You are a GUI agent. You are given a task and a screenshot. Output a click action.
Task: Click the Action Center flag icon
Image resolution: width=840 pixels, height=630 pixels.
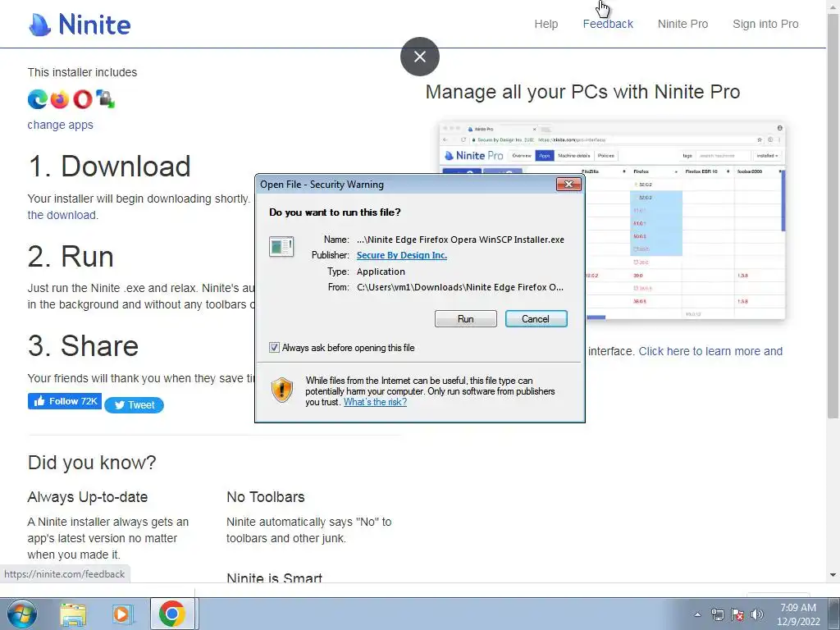pos(737,614)
